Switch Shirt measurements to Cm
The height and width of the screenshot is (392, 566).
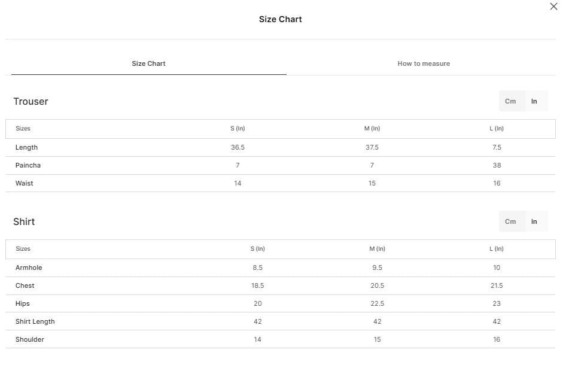coord(510,221)
